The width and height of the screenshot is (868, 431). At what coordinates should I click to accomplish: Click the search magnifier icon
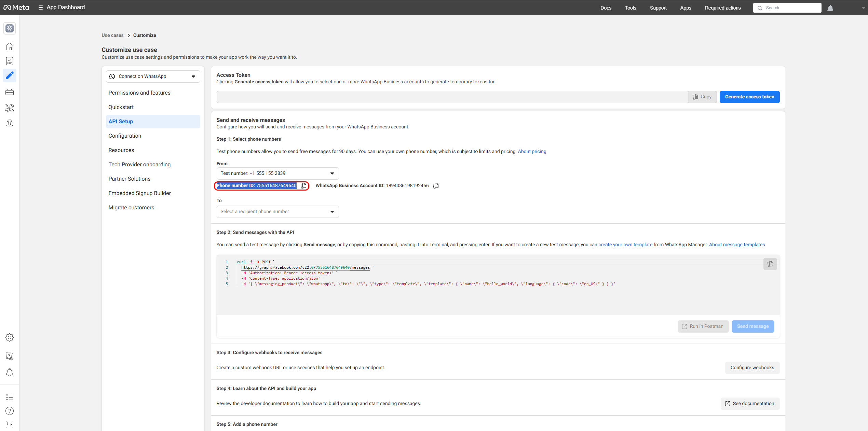(760, 8)
